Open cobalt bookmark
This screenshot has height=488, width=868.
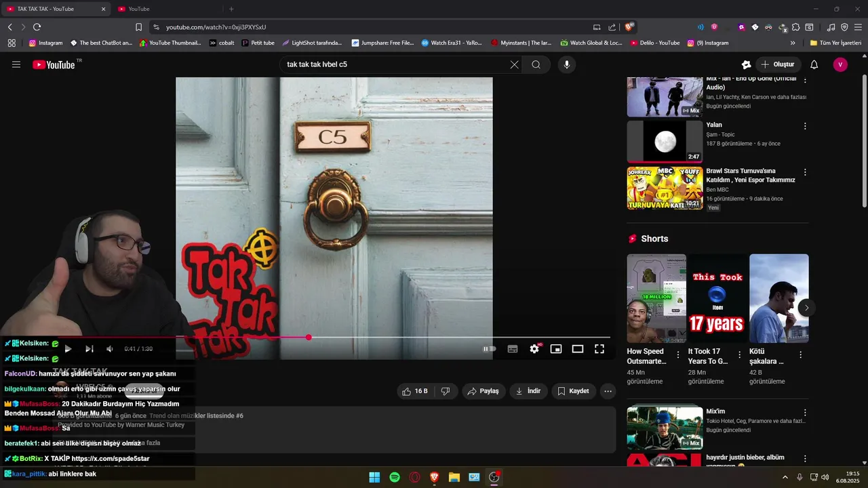click(221, 43)
